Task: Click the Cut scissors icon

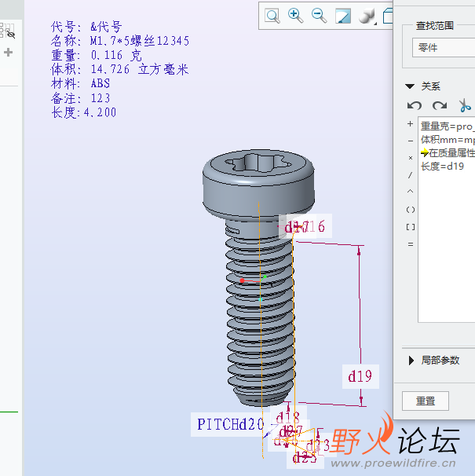Action: [x=465, y=105]
